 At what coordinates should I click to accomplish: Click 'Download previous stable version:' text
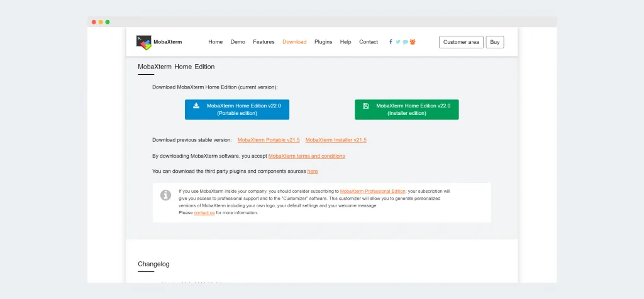click(192, 140)
